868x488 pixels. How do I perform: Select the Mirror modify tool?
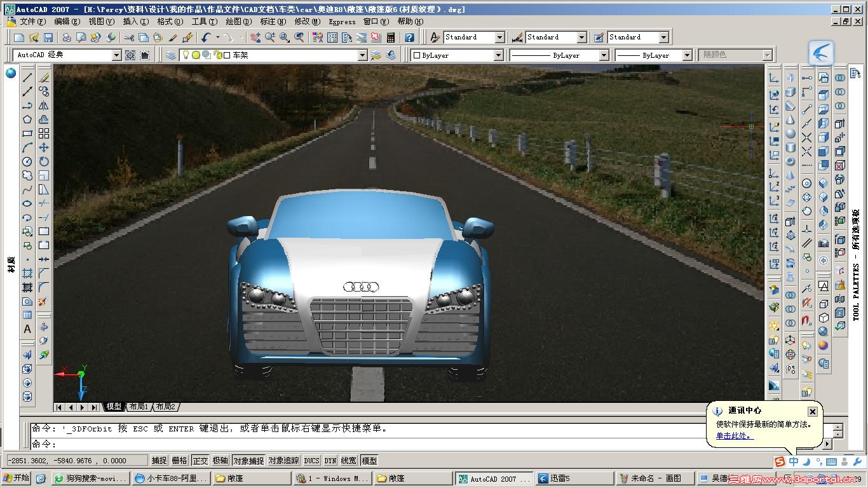coord(44,105)
